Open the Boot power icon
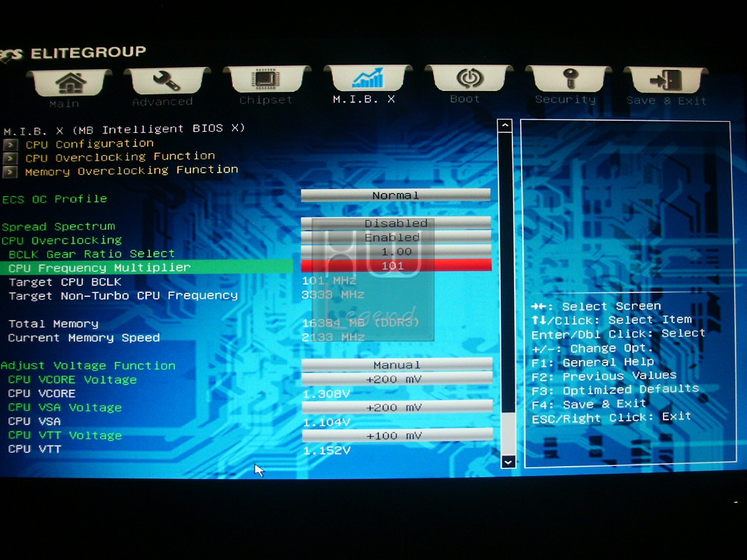 coord(469,78)
